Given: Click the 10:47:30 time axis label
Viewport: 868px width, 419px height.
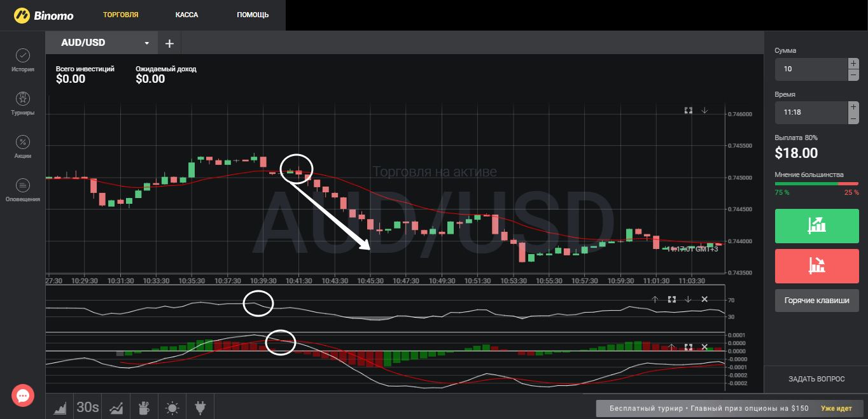Looking at the screenshot, I should (407, 281).
